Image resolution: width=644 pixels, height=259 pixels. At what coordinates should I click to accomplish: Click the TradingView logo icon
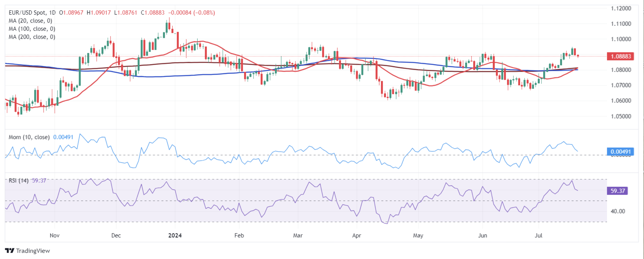point(10,250)
